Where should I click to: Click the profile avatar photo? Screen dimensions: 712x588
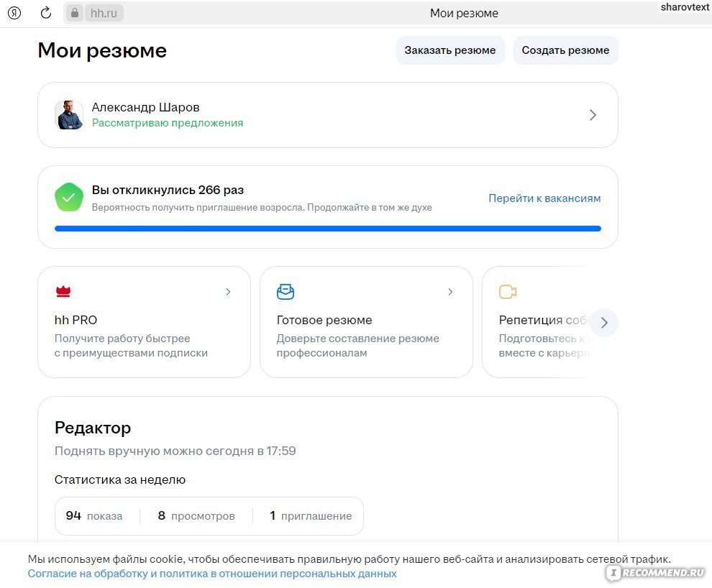(x=69, y=114)
